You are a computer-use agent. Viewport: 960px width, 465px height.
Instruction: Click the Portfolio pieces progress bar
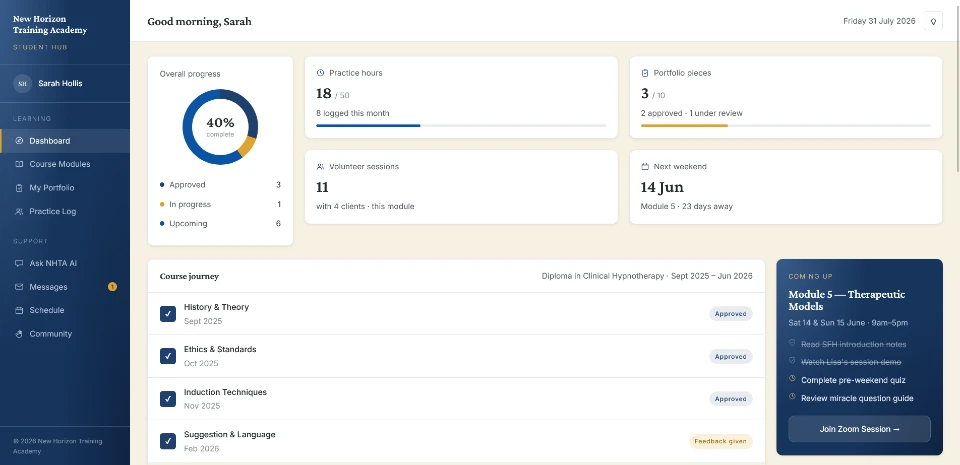(786, 125)
